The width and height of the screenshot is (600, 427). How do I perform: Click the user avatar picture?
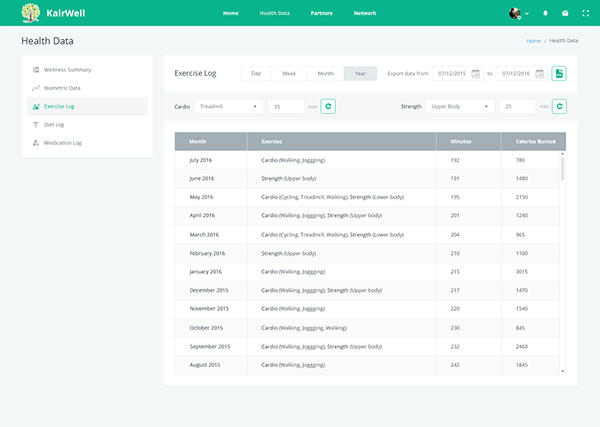[515, 13]
